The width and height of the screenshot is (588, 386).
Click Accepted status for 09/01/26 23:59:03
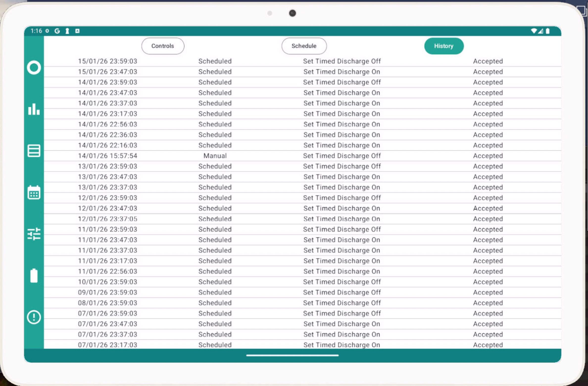(x=488, y=292)
